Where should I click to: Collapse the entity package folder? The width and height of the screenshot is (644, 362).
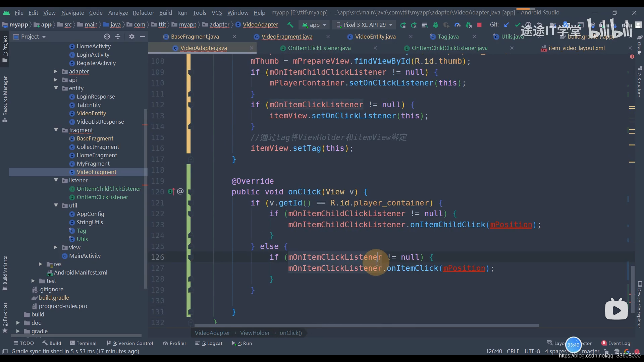[56, 88]
